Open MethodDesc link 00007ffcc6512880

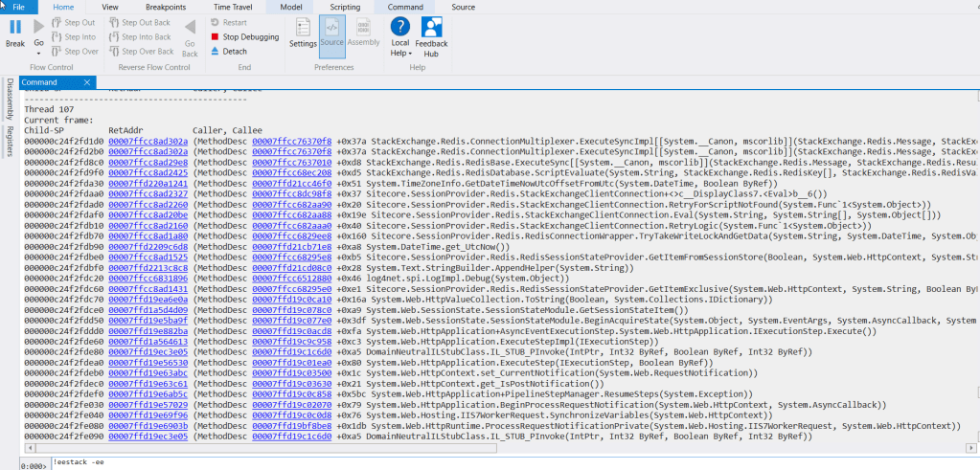pos(291,278)
